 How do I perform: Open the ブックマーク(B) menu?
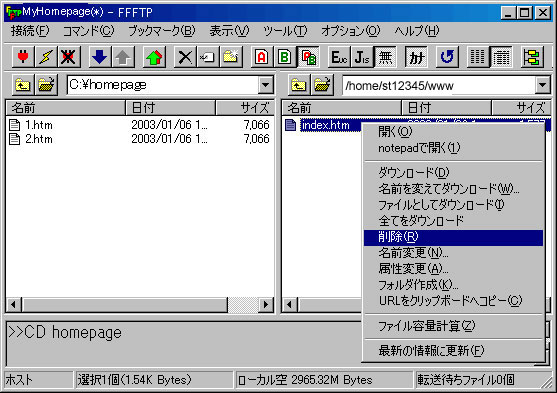point(162,31)
